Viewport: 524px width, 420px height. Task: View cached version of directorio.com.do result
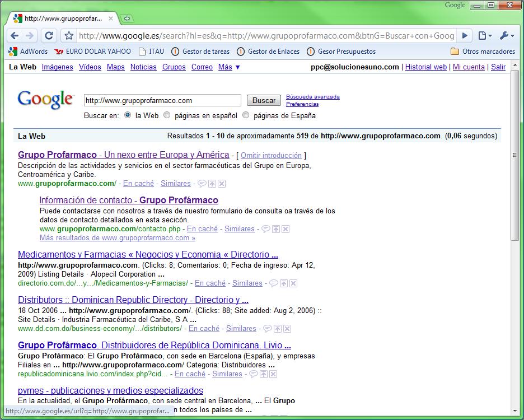[210, 283]
